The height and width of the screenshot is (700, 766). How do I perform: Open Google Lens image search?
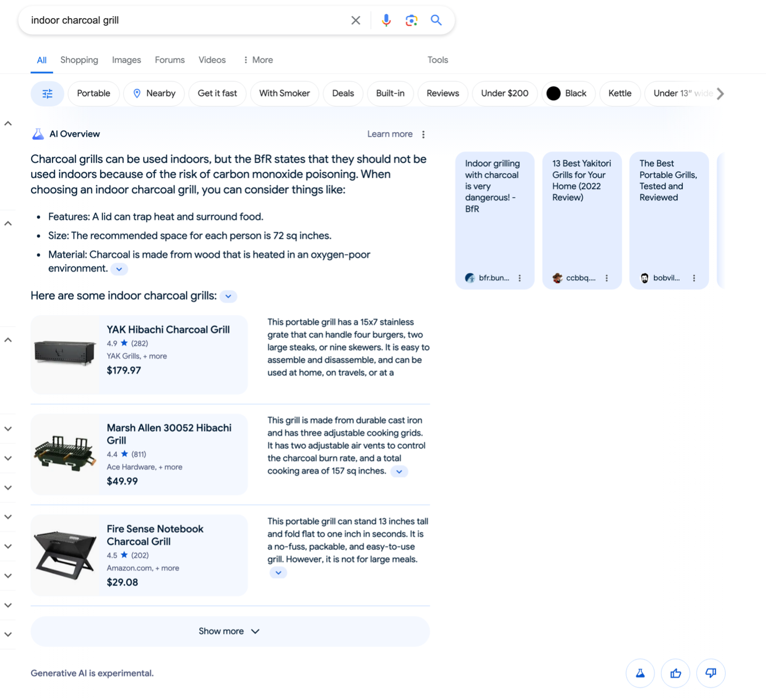[x=411, y=20]
